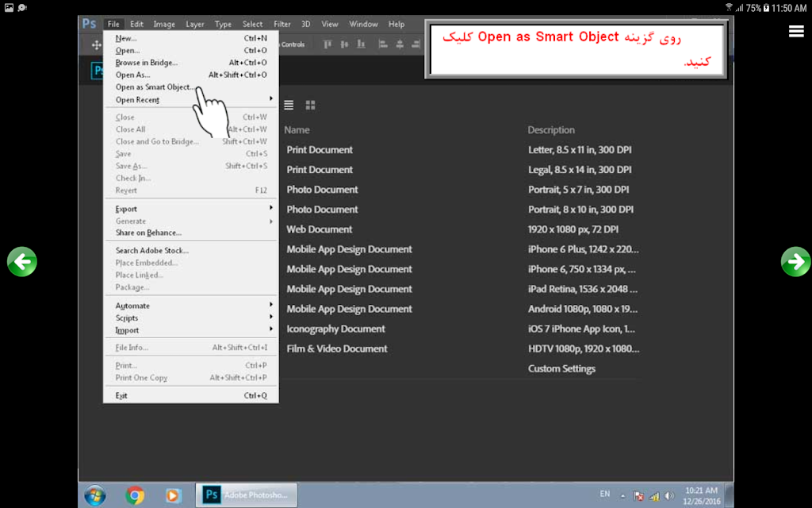Open the Select menu
This screenshot has height=508, width=812.
[x=252, y=24]
